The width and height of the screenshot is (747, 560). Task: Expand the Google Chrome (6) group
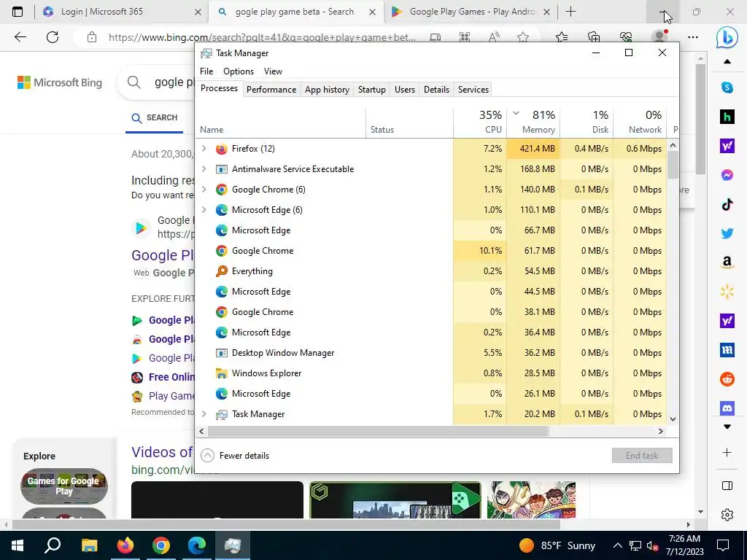[204, 190]
